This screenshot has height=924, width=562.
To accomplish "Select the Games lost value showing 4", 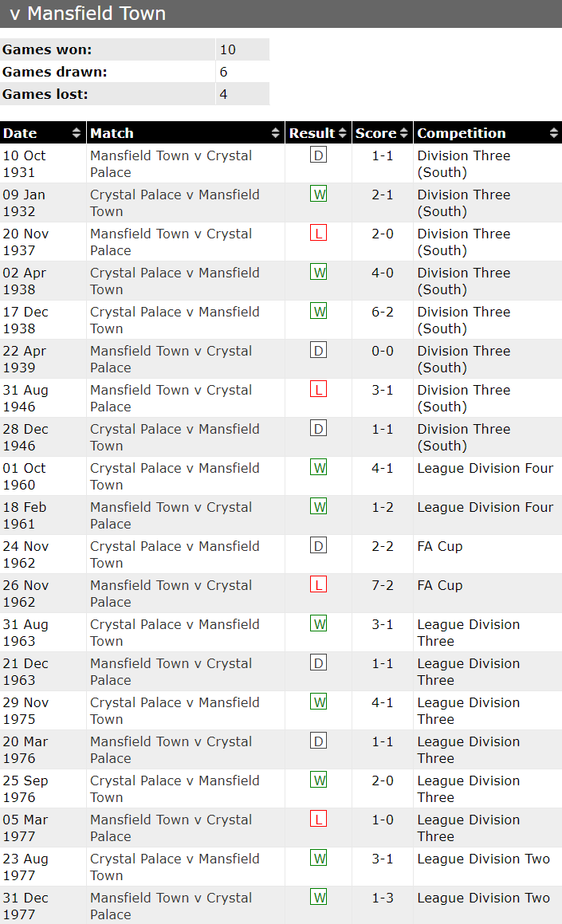I will pyautogui.click(x=222, y=94).
